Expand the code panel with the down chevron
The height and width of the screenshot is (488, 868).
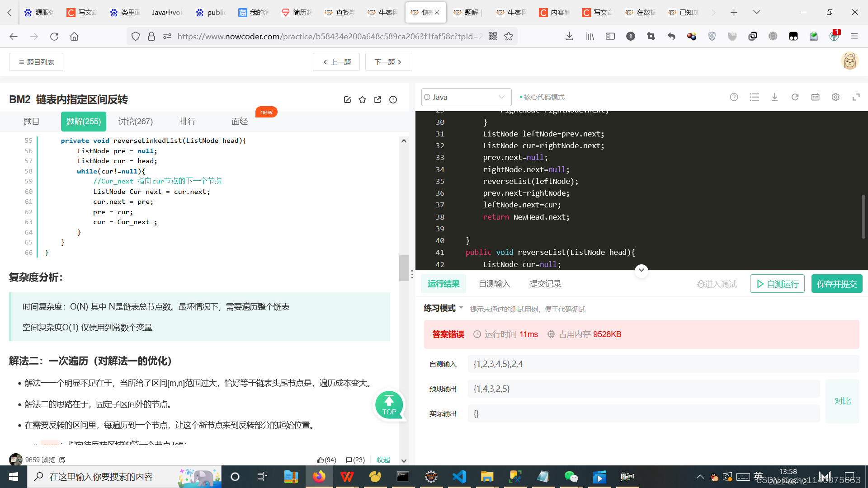click(x=641, y=270)
